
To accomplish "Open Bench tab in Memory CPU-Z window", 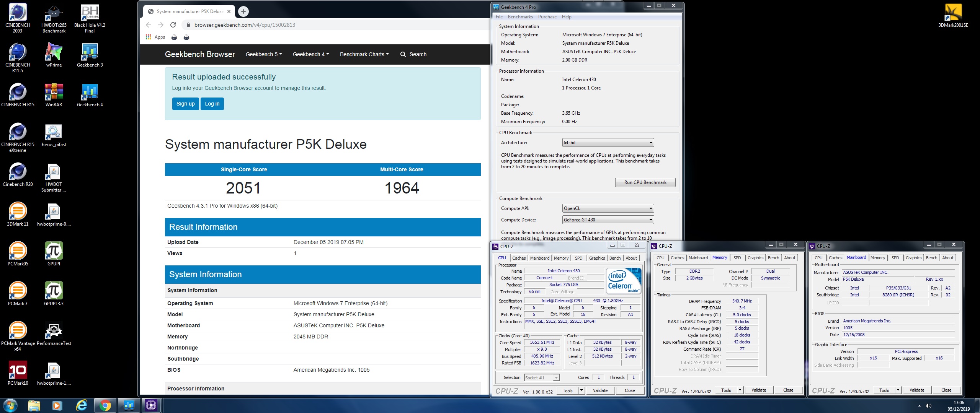I will click(773, 258).
